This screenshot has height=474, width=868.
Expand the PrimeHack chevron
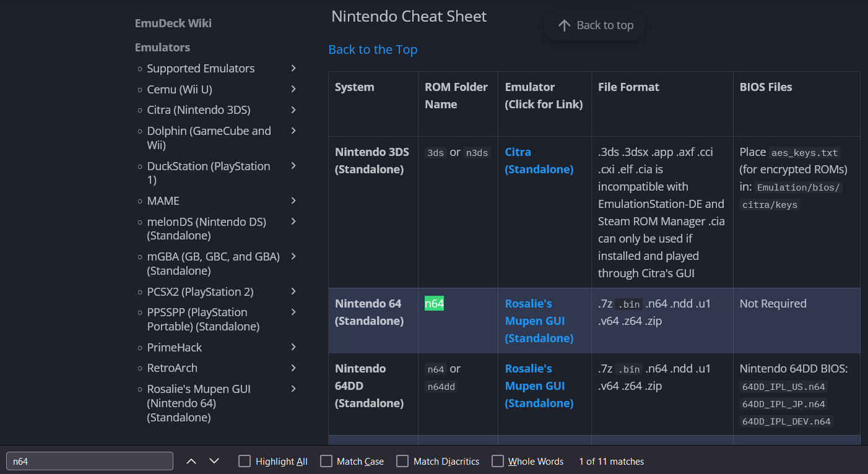pyautogui.click(x=293, y=347)
